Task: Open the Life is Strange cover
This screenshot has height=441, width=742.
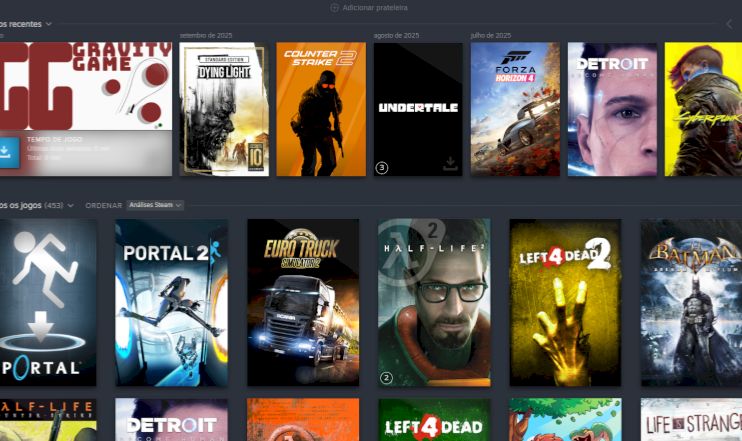Action: 691,420
